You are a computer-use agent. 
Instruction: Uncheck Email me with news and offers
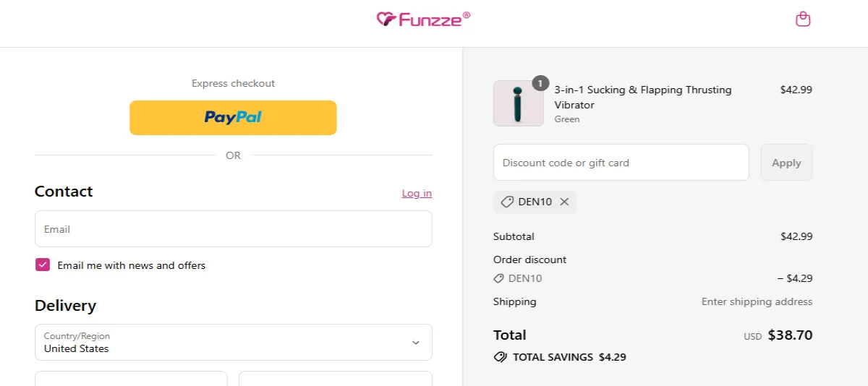[x=43, y=265]
